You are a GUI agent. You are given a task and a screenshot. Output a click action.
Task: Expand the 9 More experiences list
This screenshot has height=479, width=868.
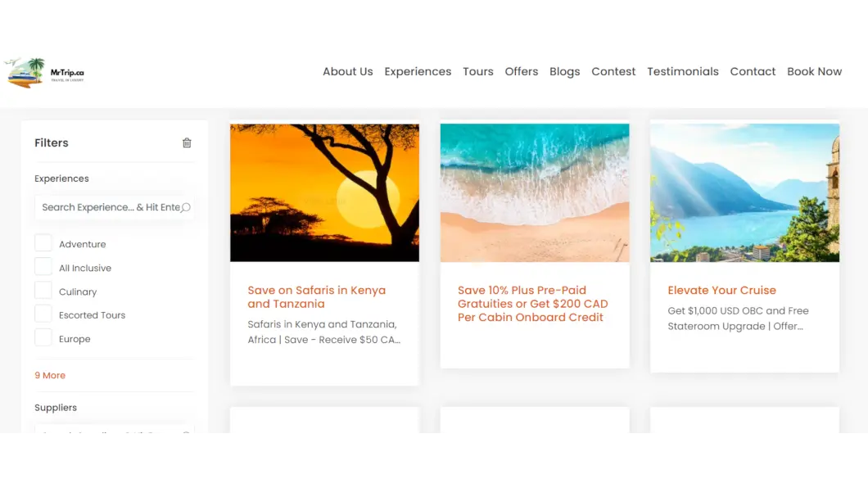[x=50, y=375]
